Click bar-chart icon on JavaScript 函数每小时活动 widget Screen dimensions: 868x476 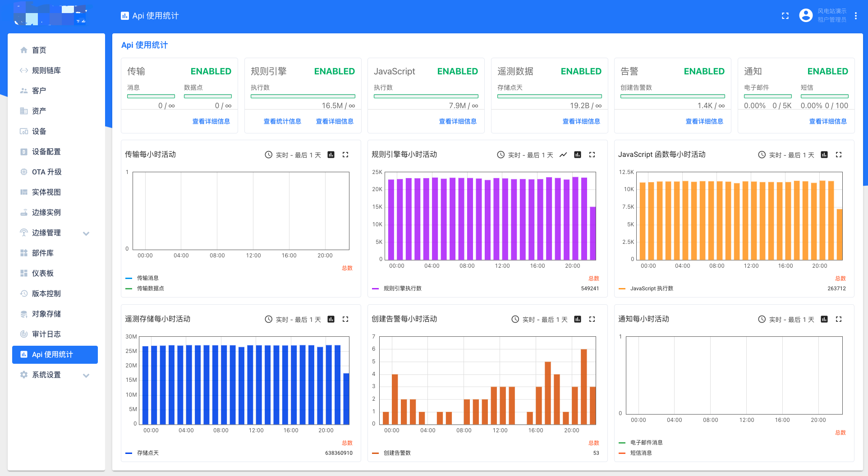tap(824, 155)
